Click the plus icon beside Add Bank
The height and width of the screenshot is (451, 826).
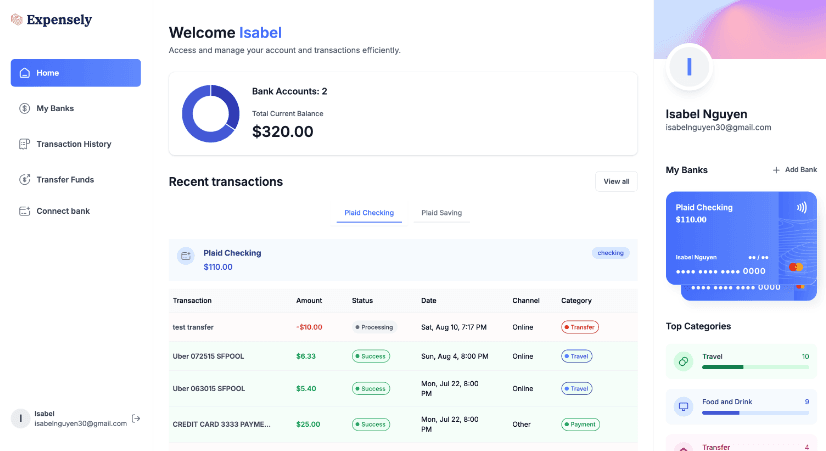pos(776,170)
